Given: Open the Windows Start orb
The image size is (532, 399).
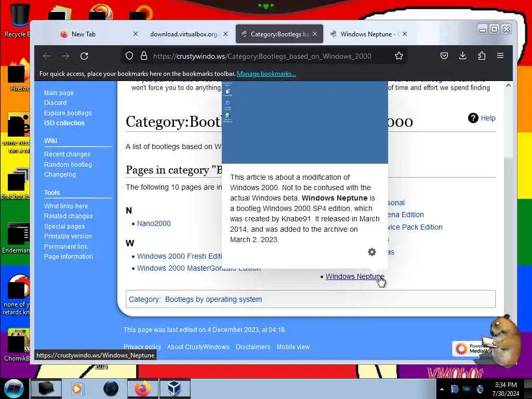Looking at the screenshot, I should tap(14, 389).
